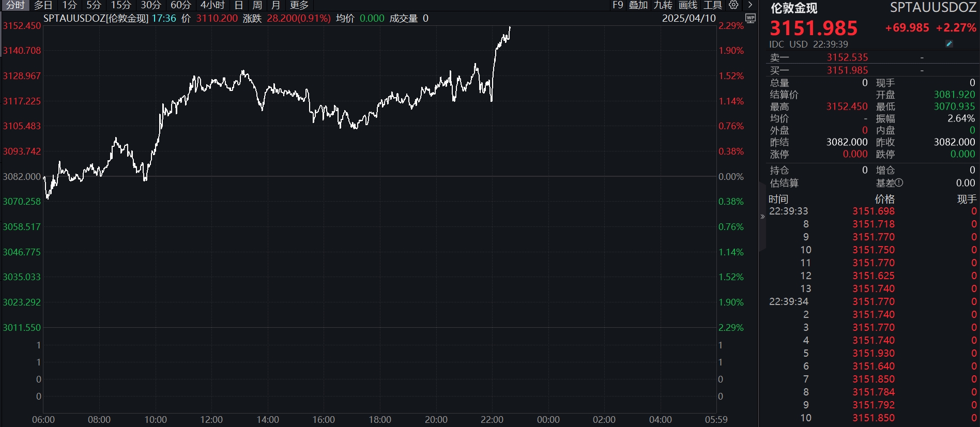Switch to the 多日 multi-day tab

pyautogui.click(x=43, y=5)
